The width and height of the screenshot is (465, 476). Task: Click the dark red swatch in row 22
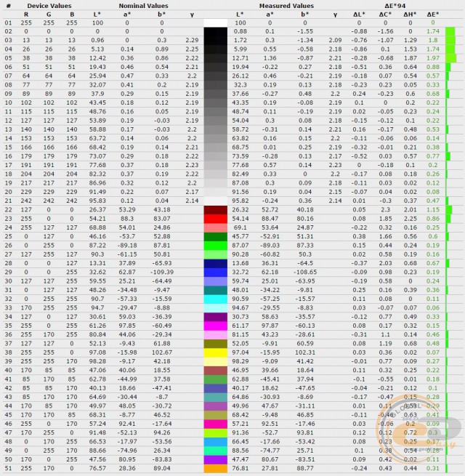click(x=216, y=210)
